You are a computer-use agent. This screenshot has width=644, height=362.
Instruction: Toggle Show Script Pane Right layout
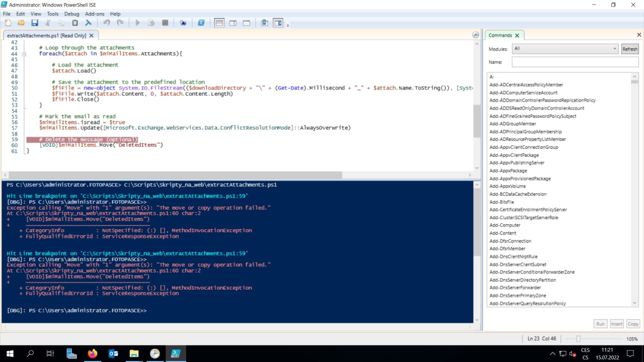pos(232,23)
